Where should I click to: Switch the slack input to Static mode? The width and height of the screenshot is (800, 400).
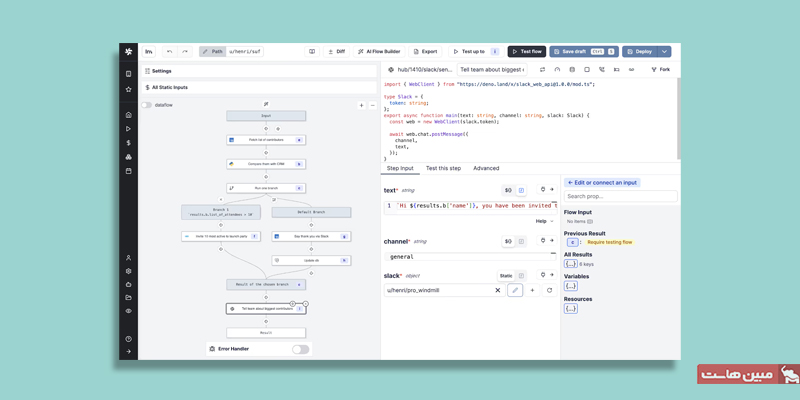pos(506,275)
